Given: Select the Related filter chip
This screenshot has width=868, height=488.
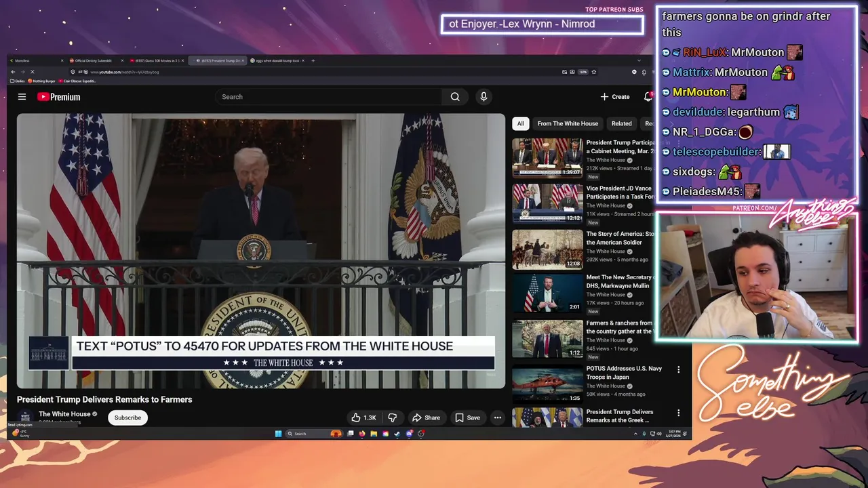Looking at the screenshot, I should pos(621,123).
